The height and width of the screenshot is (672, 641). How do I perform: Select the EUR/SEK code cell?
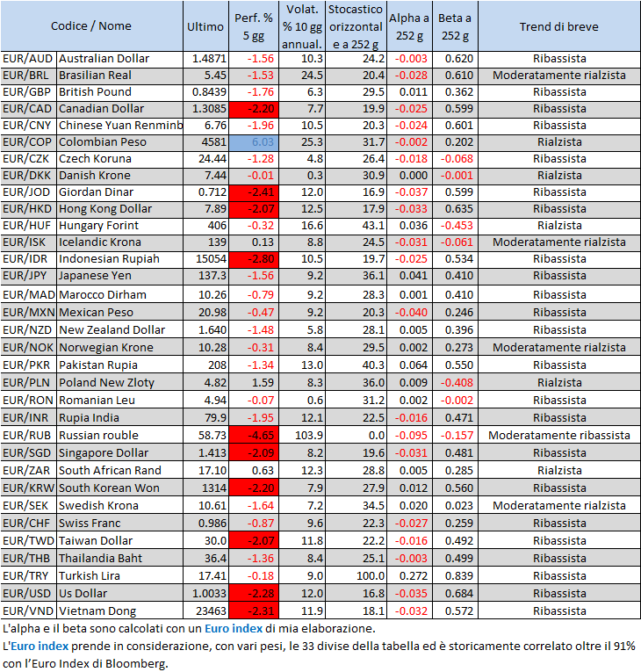pos(29,506)
